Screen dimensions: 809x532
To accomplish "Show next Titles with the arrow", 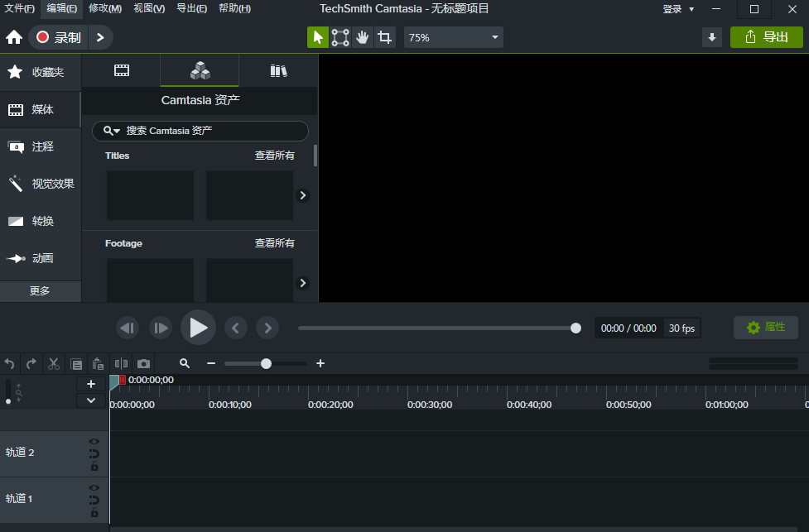I will click(x=303, y=195).
